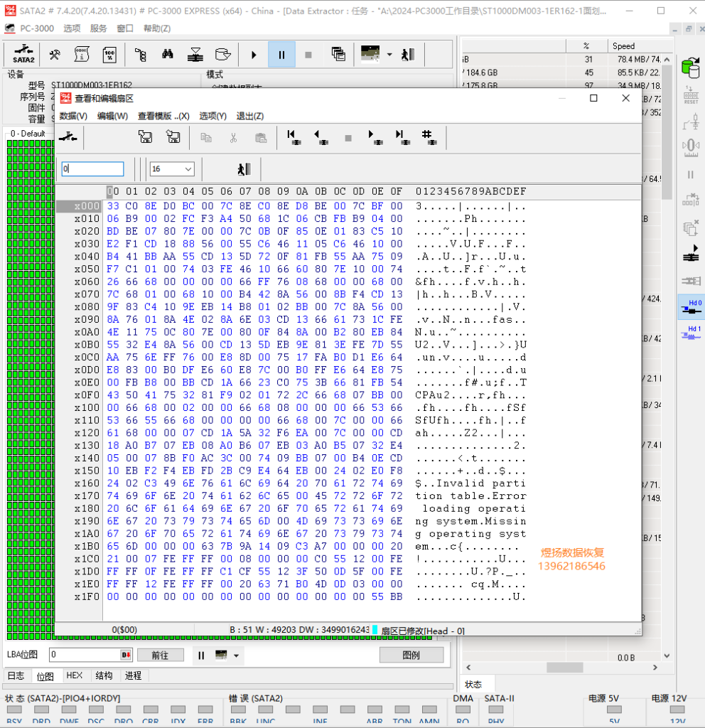Click the LBA位图 input field

click(90, 655)
